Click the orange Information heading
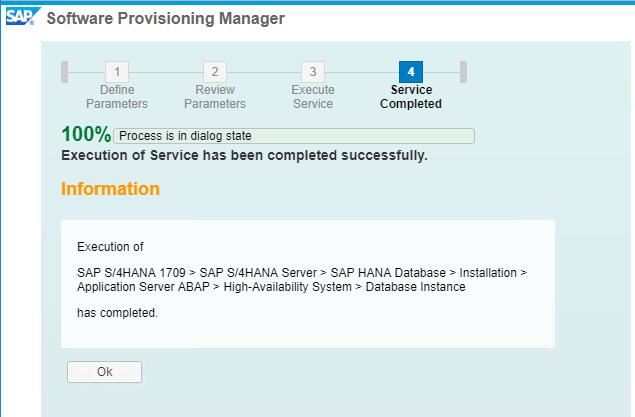 [x=110, y=189]
